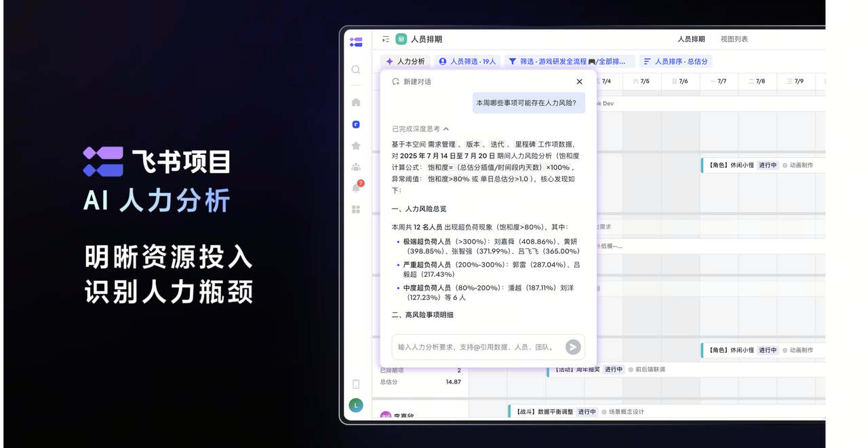Open the 筛选 · 游戏研发全流程 filter dropdown
Image resolution: width=868 pixels, height=448 pixels.
pyautogui.click(x=570, y=62)
